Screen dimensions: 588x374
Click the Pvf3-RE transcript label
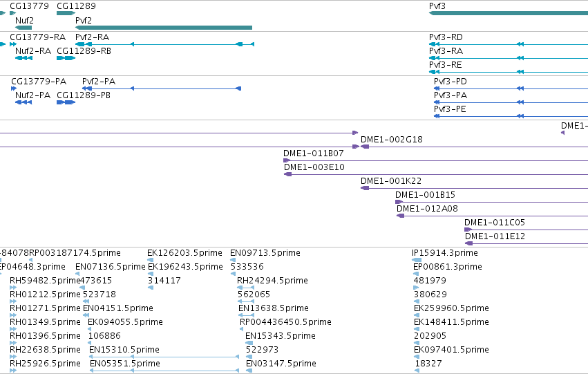[x=446, y=65]
